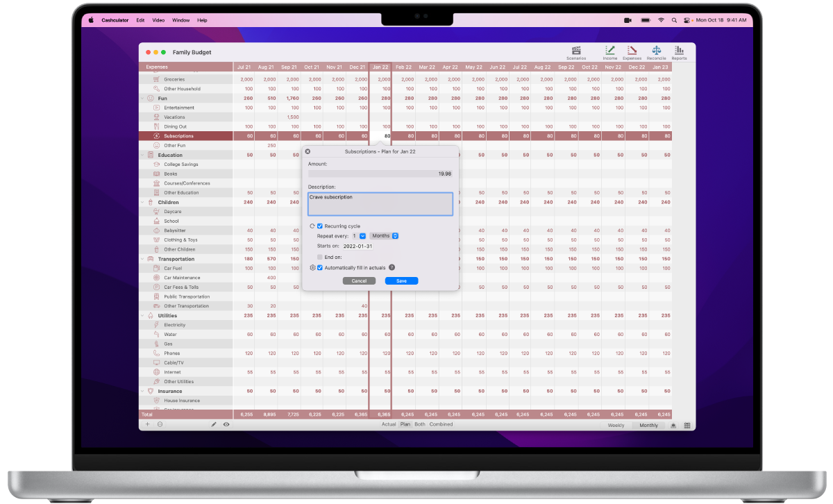Screen dimensions: 833x504
Task: Switch to the Both tab
Action: click(x=420, y=424)
